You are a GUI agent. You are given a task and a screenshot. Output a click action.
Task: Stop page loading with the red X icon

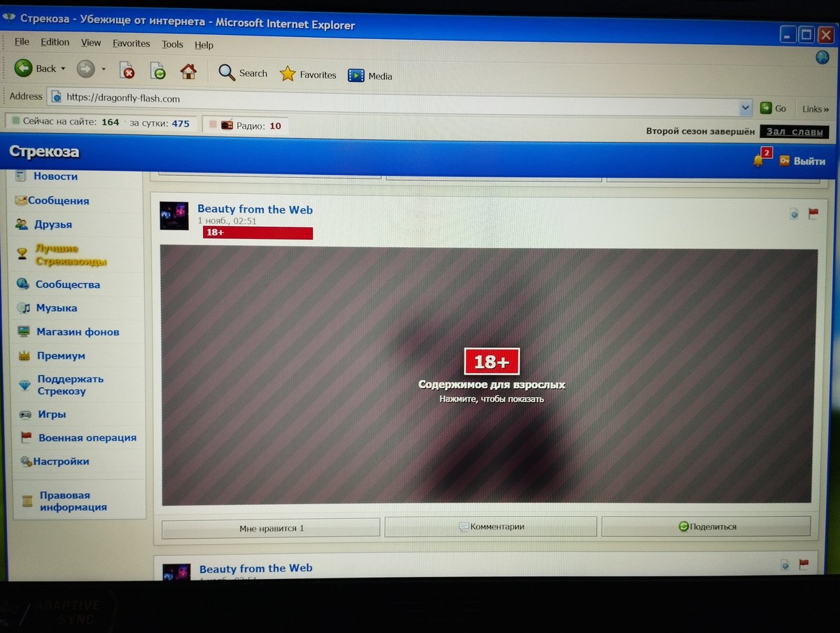coord(127,70)
